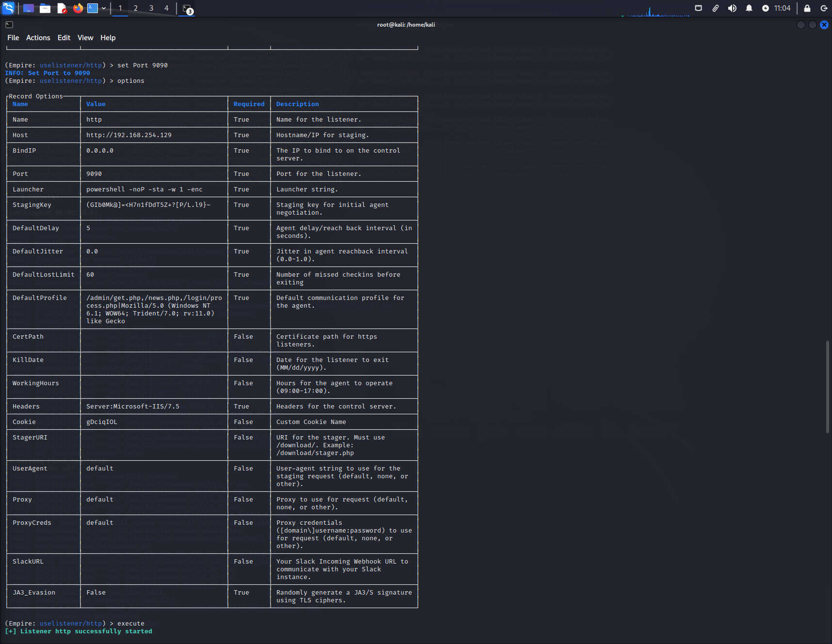Switch to workspace 1
This screenshot has width=832, height=644.
pyautogui.click(x=120, y=8)
